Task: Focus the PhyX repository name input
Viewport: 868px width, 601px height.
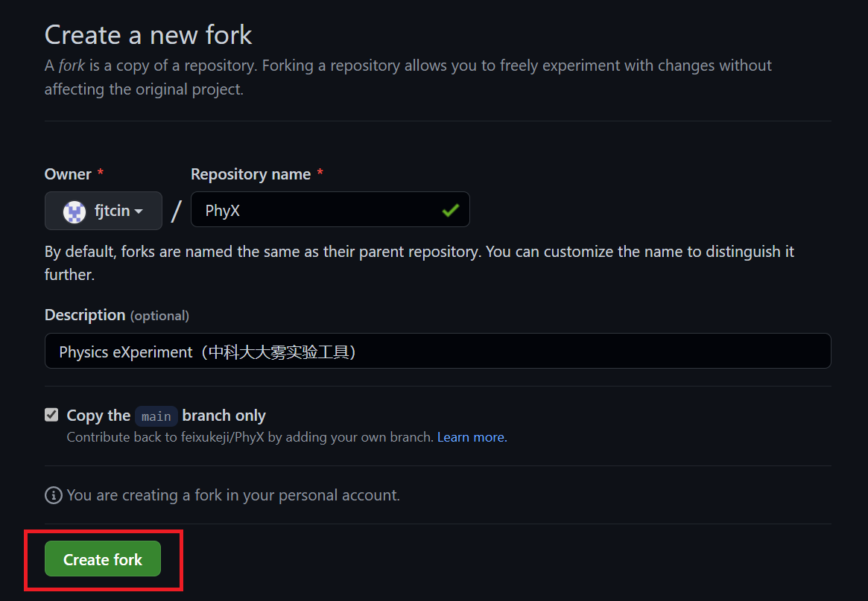Action: (x=330, y=209)
